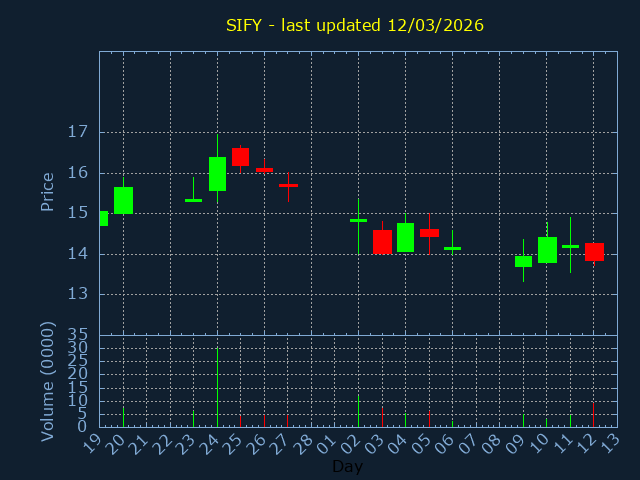Click the green candlestick for day 02
The image size is (640, 480).
click(x=358, y=220)
